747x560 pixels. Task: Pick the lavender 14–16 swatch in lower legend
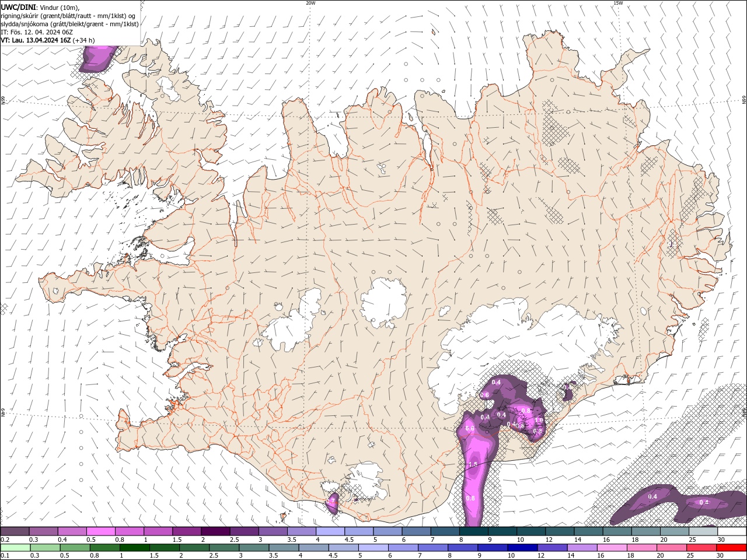pos(582,548)
